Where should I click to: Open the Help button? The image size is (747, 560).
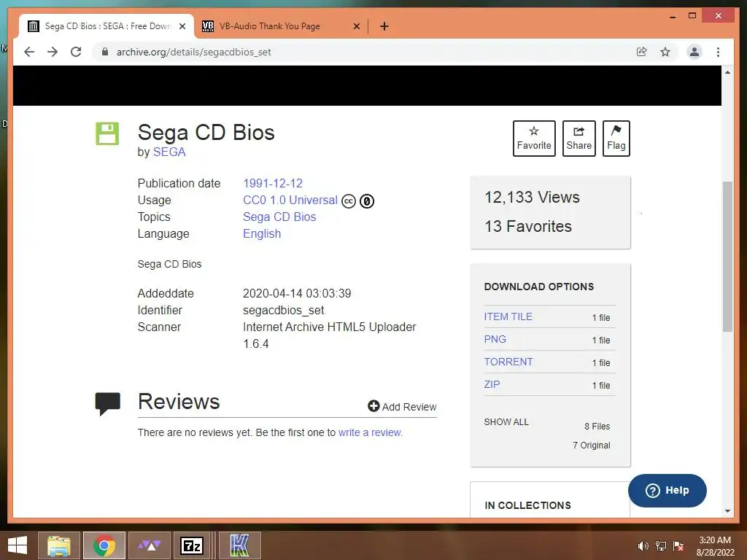pyautogui.click(x=667, y=491)
